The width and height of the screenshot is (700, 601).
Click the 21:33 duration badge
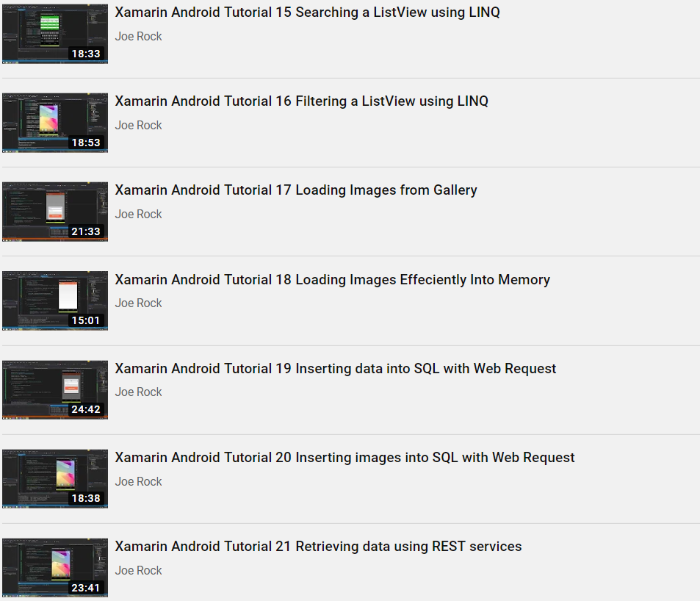tap(86, 231)
